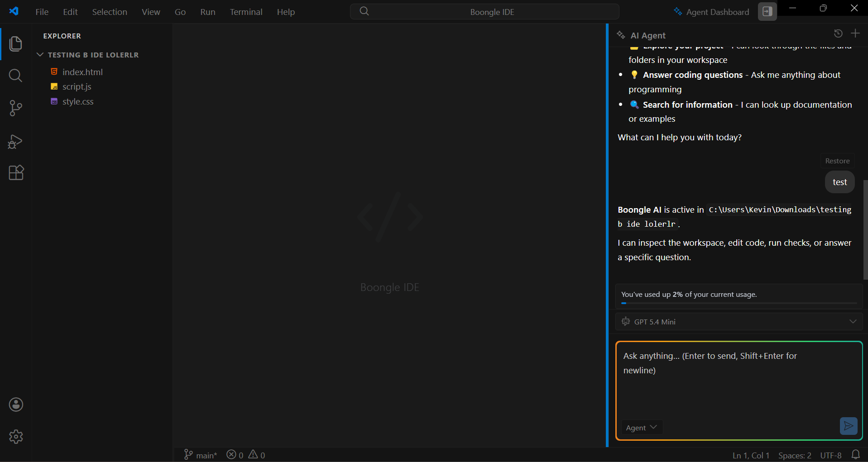Click the EXPLORER panel title
This screenshot has height=462, width=868.
pyautogui.click(x=62, y=36)
